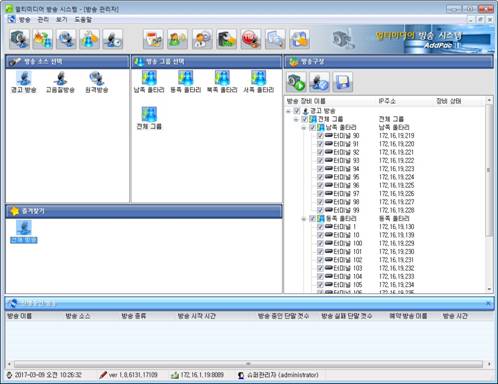Select the 고음질방송 source icon
The height and width of the screenshot is (384, 498).
pos(60,82)
